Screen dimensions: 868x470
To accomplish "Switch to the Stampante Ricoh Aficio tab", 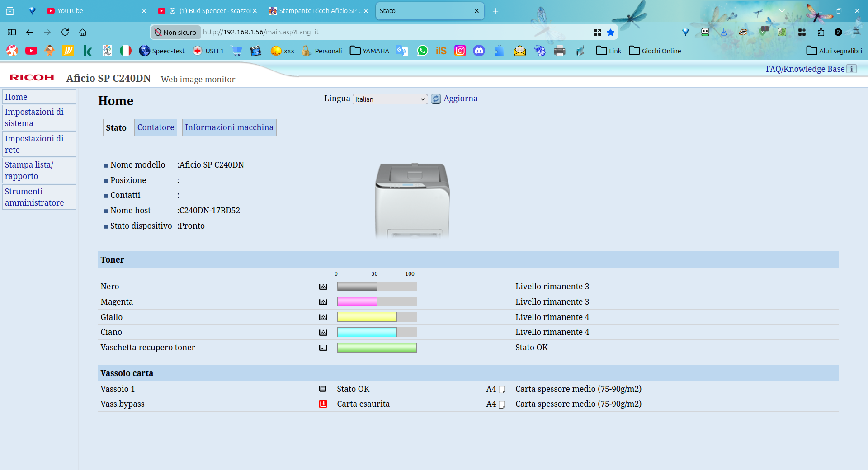I will (x=318, y=11).
